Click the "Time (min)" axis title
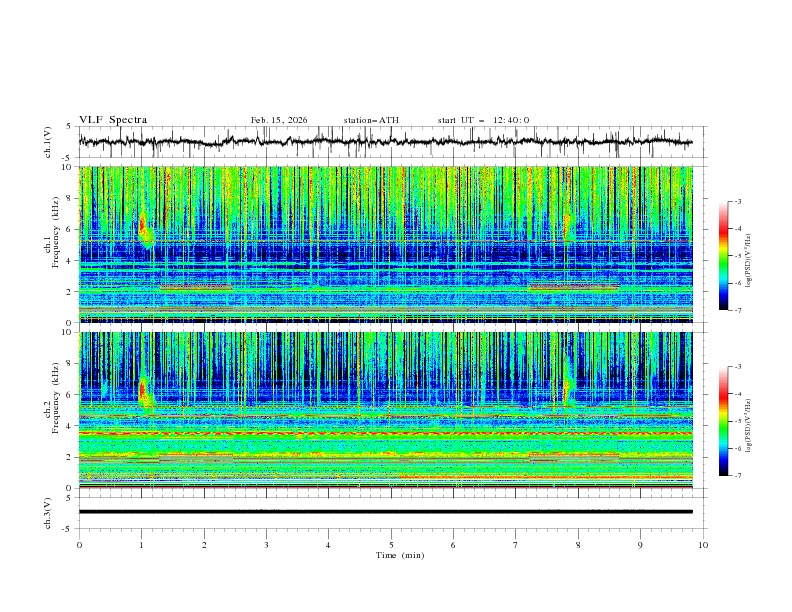Screen dimensions: 792x612 click(400, 555)
